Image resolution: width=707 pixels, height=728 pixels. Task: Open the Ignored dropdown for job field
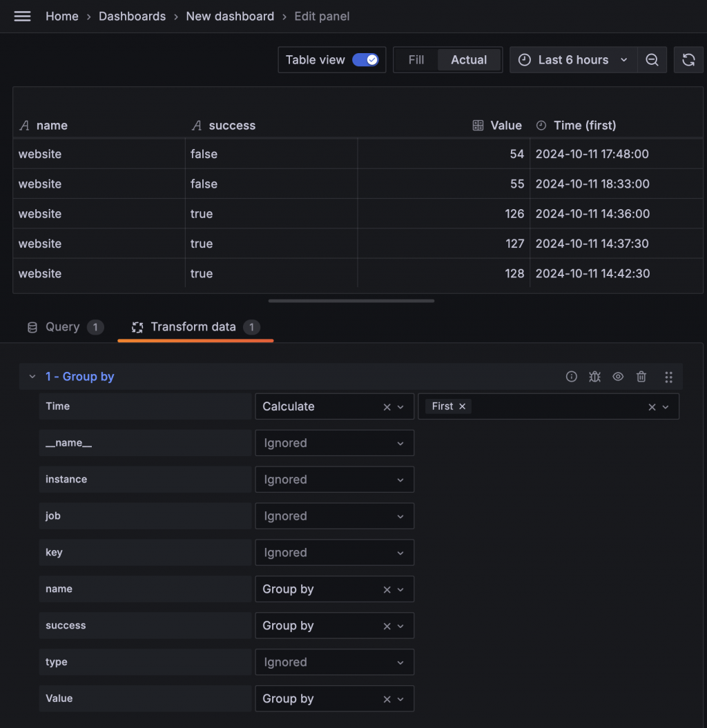[334, 516]
